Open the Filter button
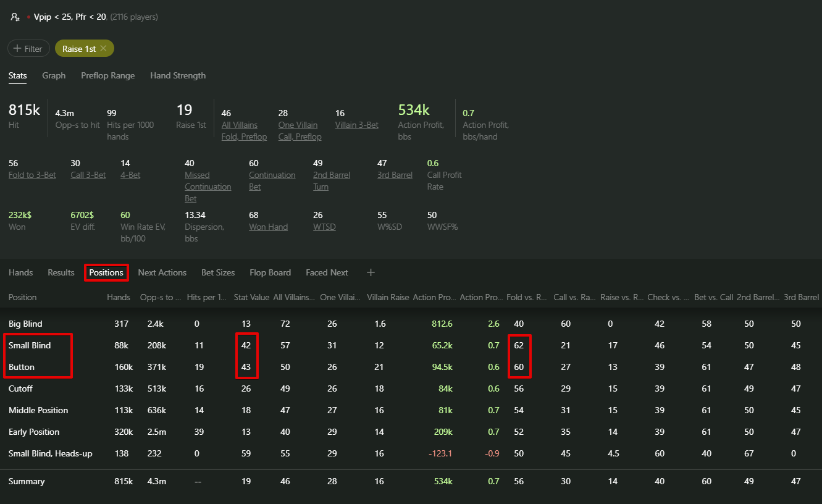Viewport: 822px width, 504px height. click(28, 49)
